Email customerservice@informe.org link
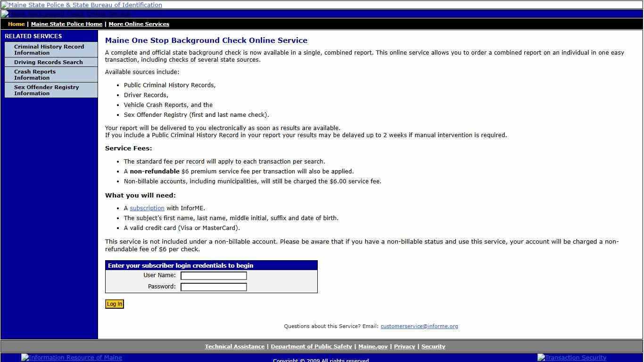This screenshot has width=644, height=362. coord(419,326)
